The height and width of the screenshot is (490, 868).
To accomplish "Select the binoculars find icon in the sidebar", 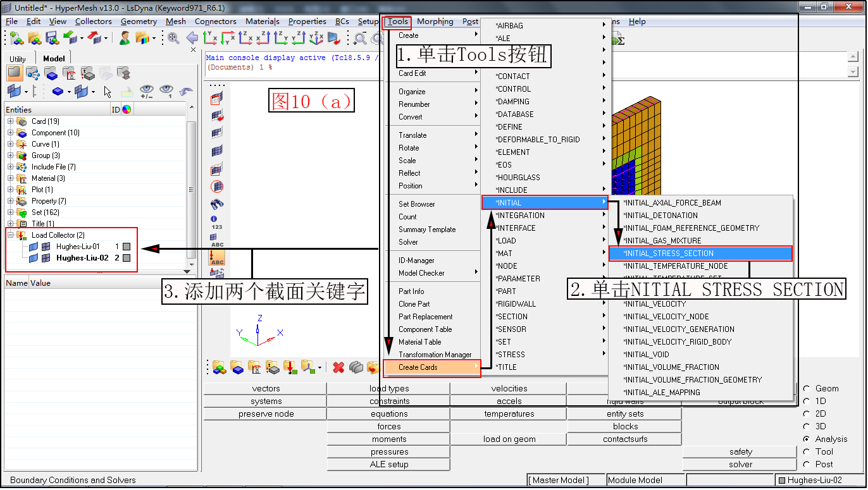I will pyautogui.click(x=217, y=203).
